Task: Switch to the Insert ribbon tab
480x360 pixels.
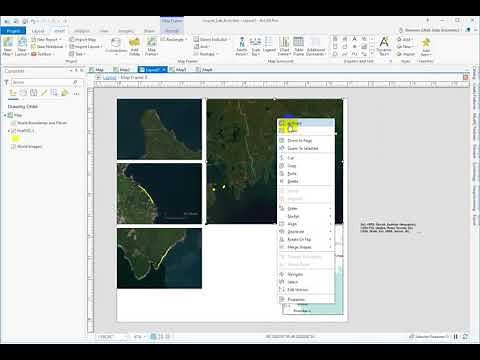Action: [60, 31]
